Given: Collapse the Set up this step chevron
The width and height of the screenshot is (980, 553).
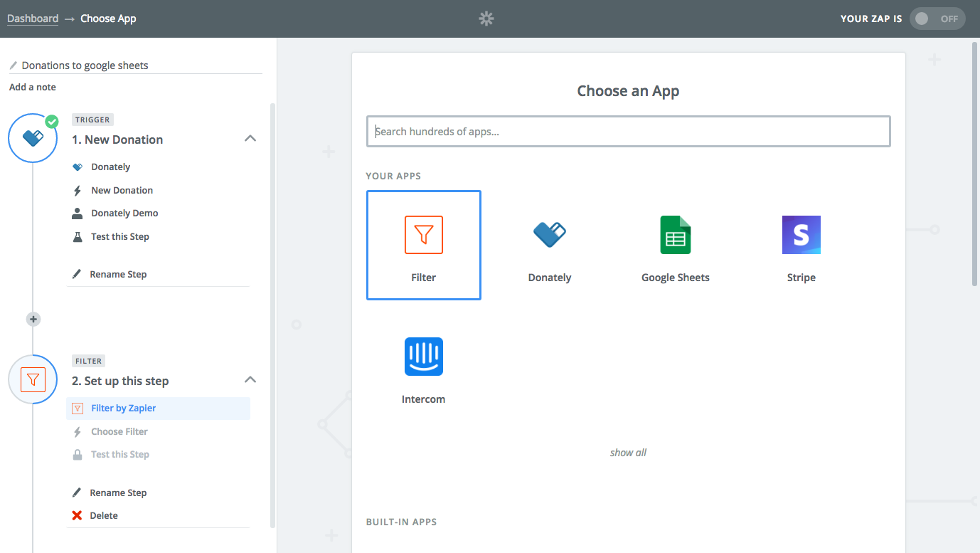Looking at the screenshot, I should click(x=250, y=380).
